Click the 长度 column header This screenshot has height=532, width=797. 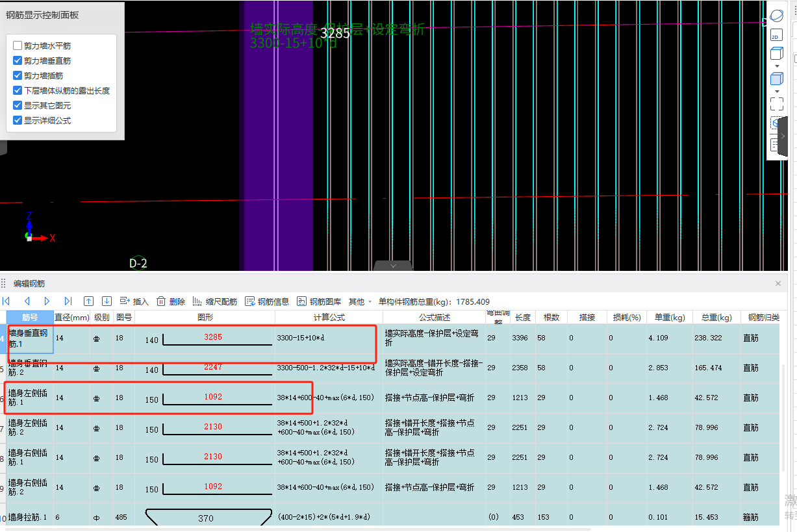(523, 318)
